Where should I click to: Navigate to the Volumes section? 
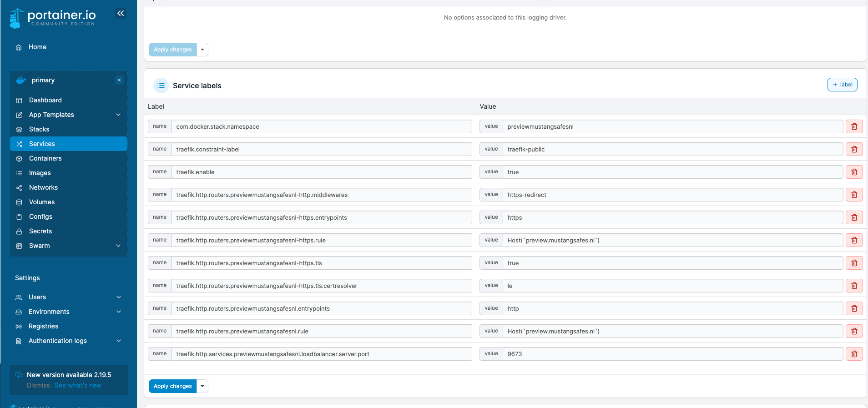coord(42,202)
